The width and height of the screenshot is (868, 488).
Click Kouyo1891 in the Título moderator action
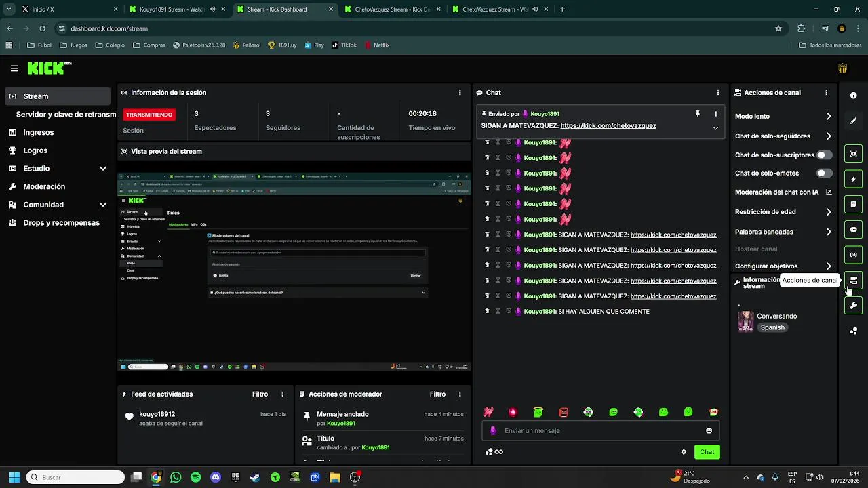click(x=376, y=447)
